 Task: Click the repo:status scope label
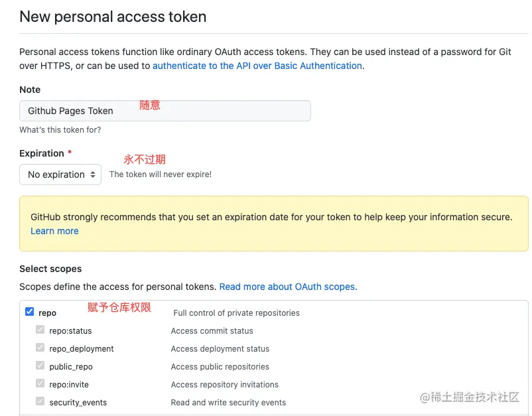(70, 331)
